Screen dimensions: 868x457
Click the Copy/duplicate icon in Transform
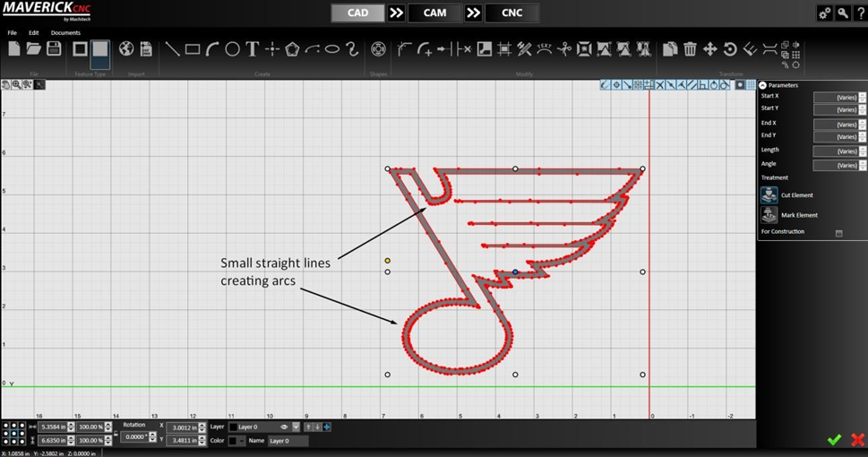click(670, 49)
